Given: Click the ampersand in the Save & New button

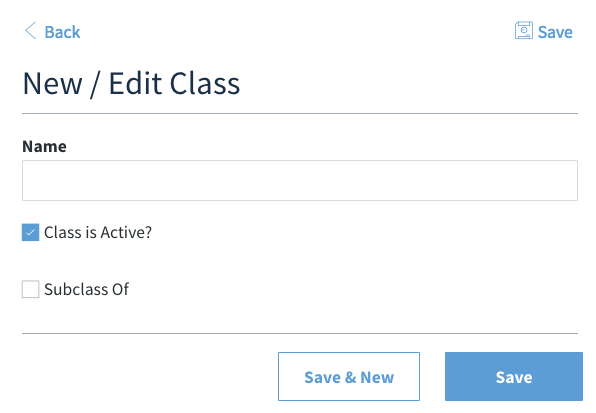Looking at the screenshot, I should coord(350,377).
